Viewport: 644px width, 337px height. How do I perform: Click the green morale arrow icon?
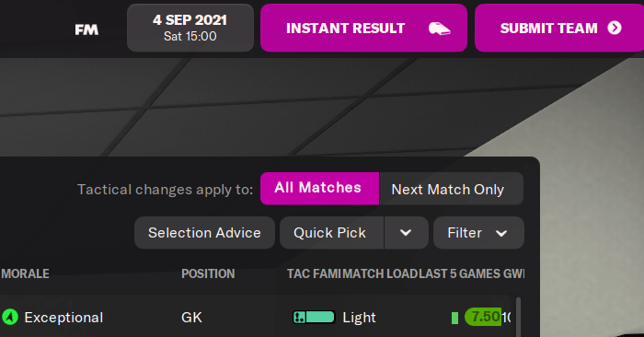point(10,318)
